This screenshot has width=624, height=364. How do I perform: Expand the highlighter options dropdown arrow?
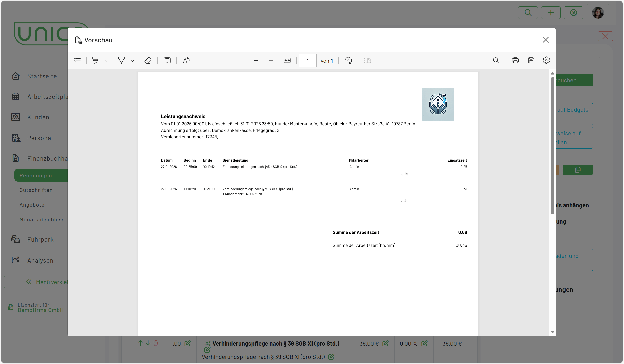(x=107, y=61)
